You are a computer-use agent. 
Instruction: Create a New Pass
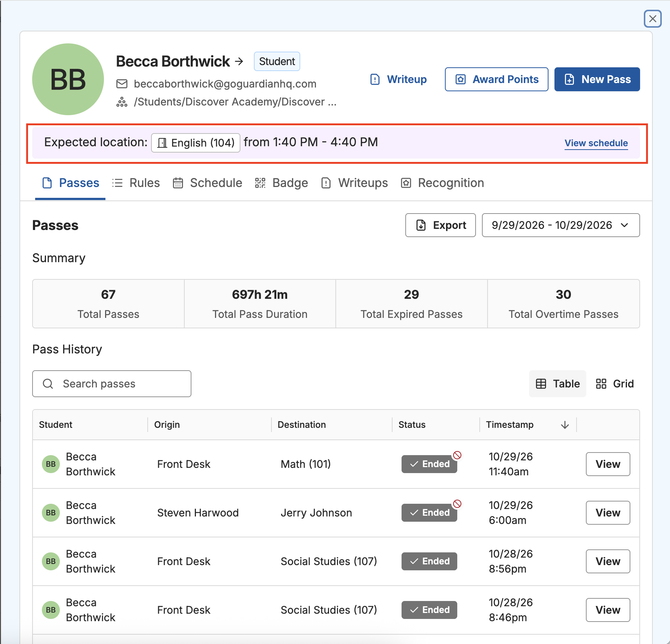coord(597,79)
